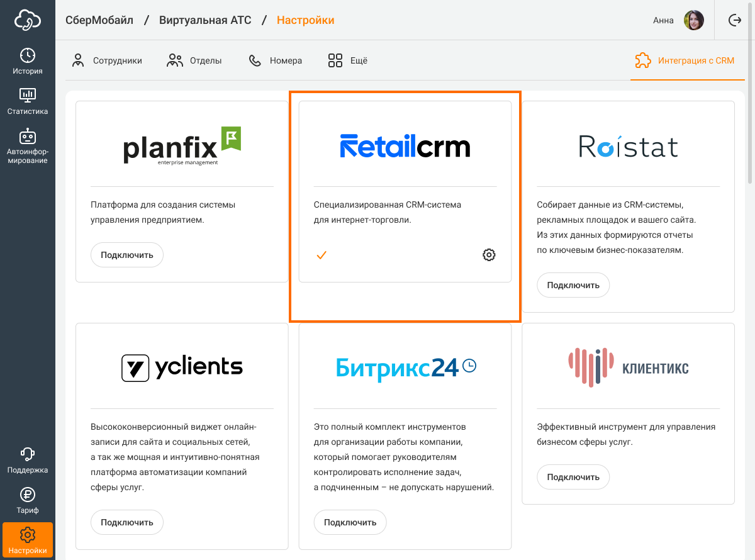Screen dimensions: 755x560
Task: Switch to the Сотрудники tab
Action: (x=107, y=61)
